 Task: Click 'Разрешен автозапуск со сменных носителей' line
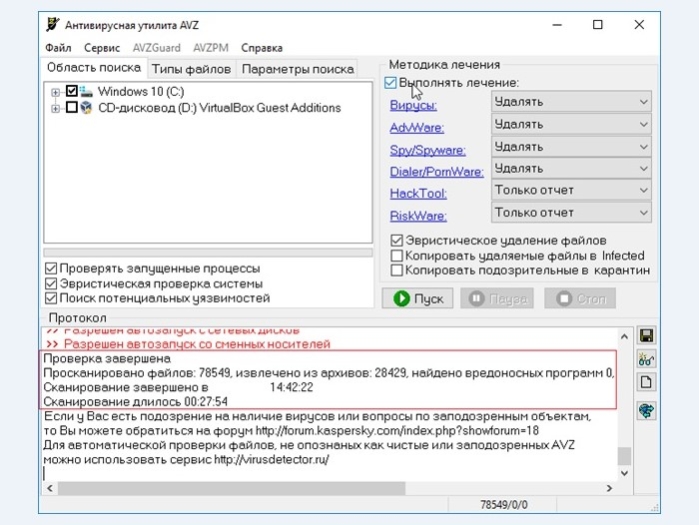pyautogui.click(x=189, y=344)
